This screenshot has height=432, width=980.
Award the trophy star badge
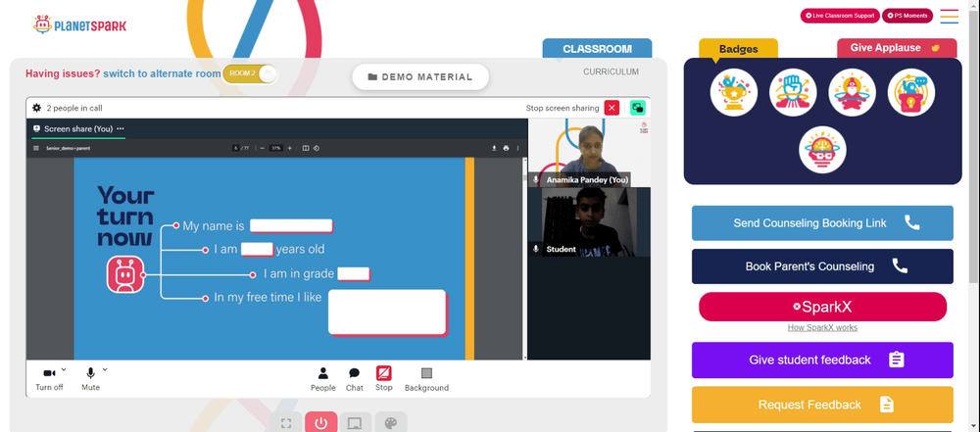[734, 92]
